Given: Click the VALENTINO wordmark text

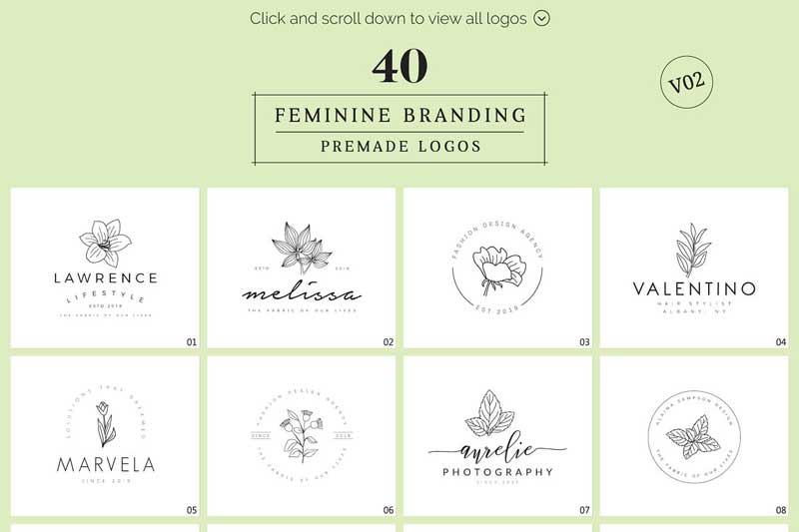Looking at the screenshot, I should pos(694,289).
